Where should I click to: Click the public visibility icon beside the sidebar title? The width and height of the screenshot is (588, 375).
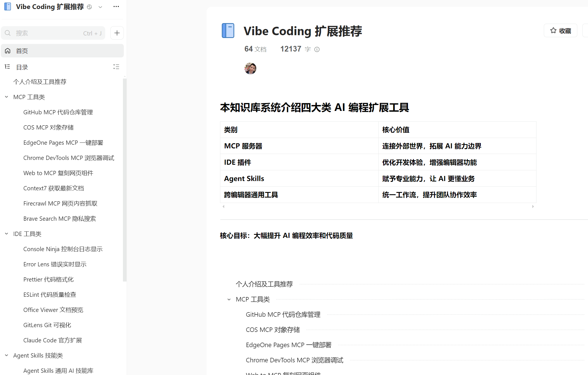point(89,7)
